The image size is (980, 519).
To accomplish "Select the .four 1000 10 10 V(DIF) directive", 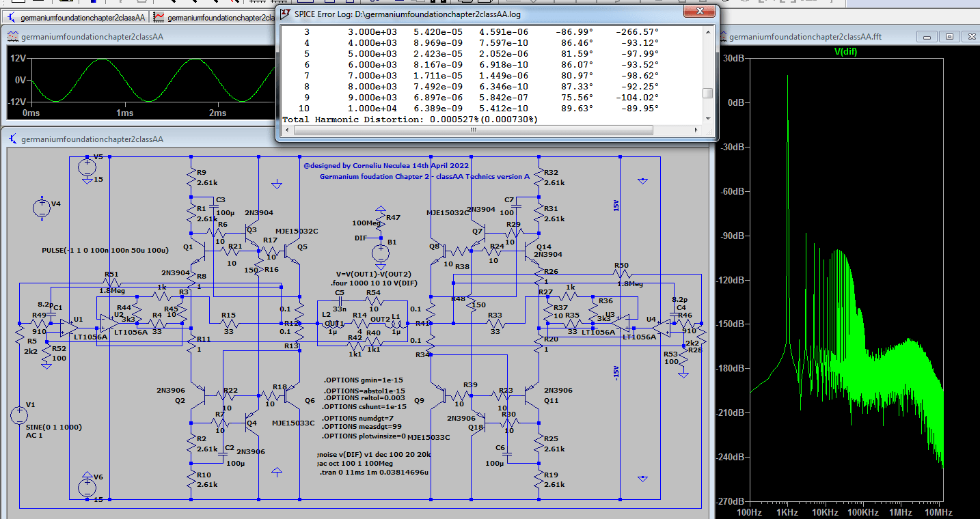I will (x=375, y=283).
